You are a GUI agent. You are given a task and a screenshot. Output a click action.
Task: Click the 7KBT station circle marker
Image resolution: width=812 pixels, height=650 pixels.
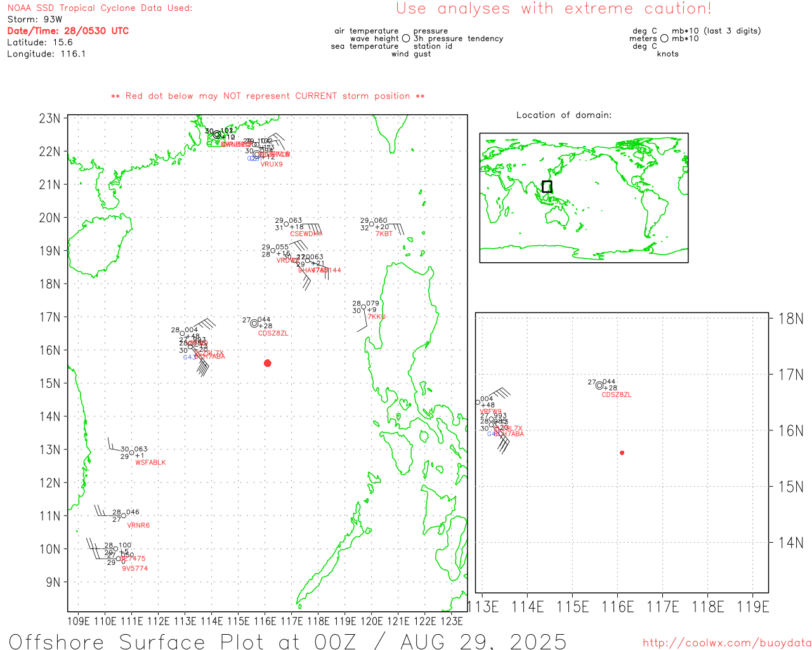click(372, 224)
